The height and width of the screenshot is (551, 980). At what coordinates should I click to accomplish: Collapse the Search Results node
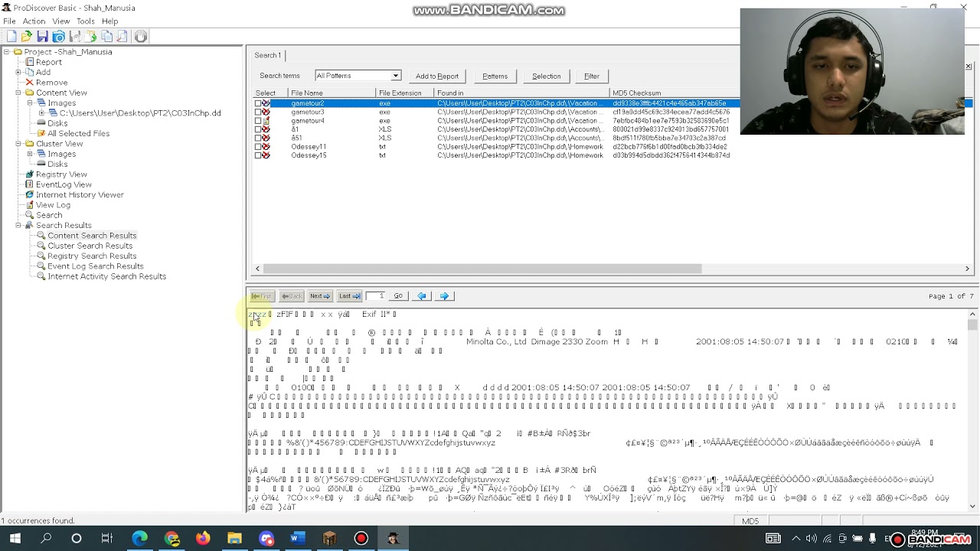coord(18,226)
